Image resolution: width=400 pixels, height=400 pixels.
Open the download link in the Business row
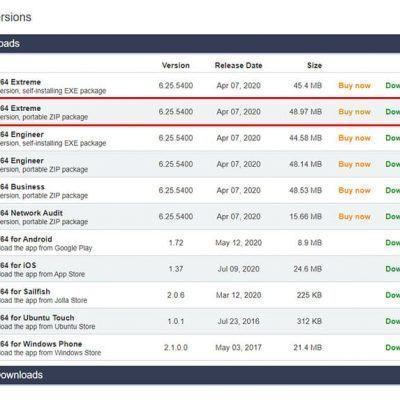click(393, 190)
